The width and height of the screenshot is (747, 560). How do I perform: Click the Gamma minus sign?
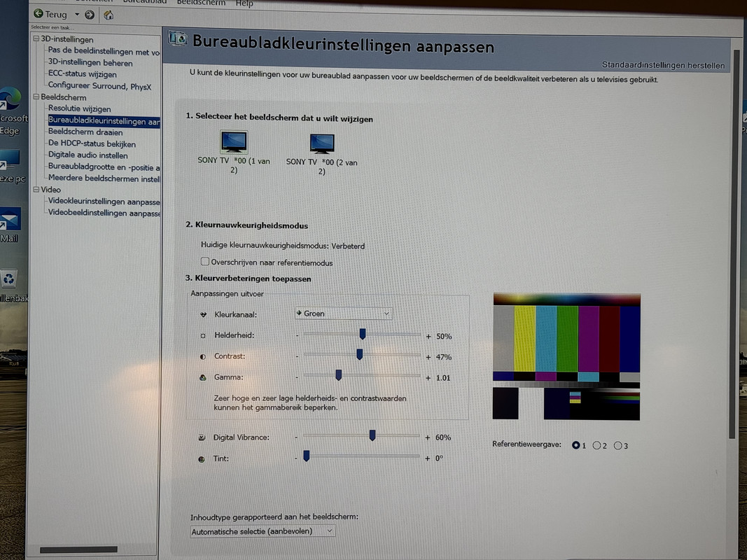[x=296, y=377]
